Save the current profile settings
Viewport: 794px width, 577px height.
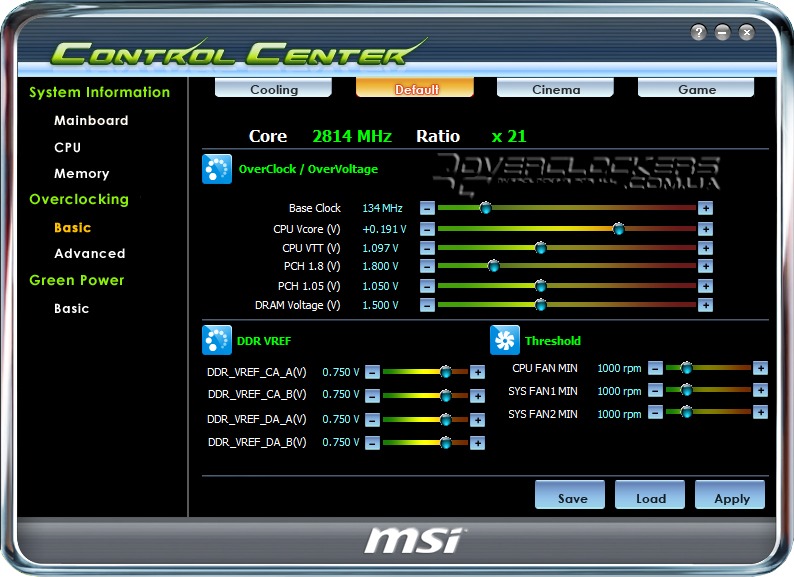coord(570,495)
